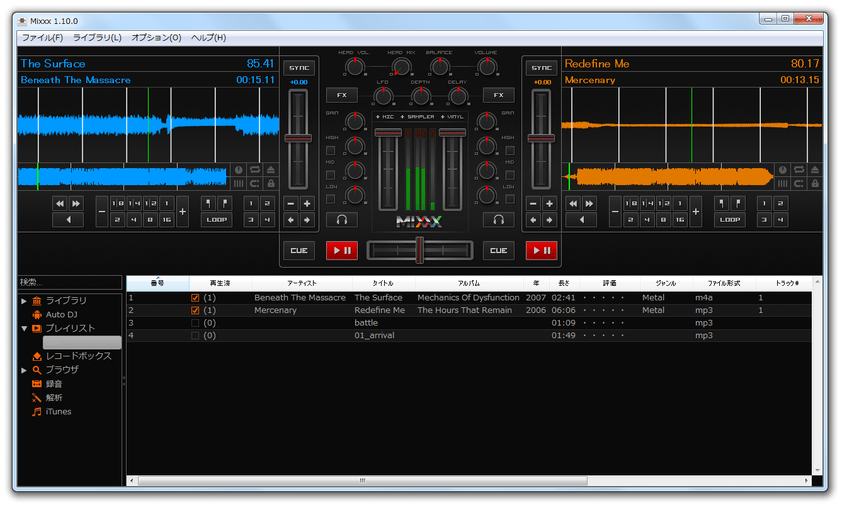Viewport: 842px width, 505px height.
Task: Set loop-out marker on left deck
Action: tap(224, 204)
